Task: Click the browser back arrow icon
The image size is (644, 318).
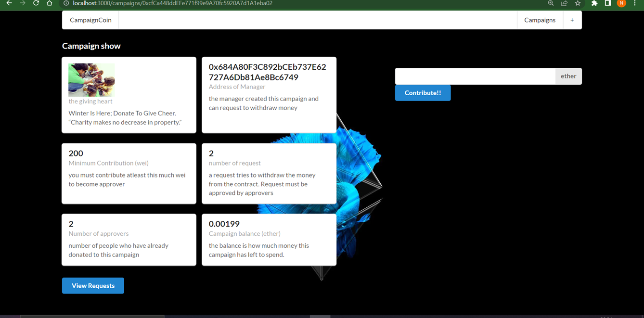Action: click(10, 3)
